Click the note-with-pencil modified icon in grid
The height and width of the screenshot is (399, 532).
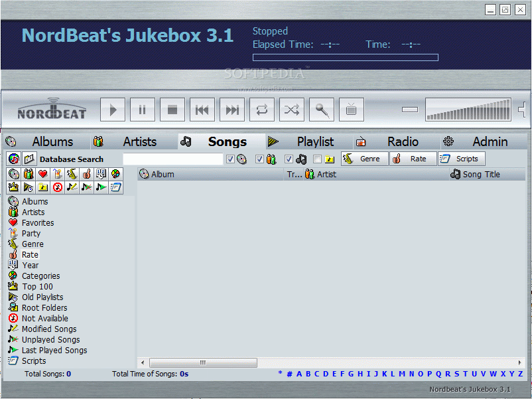[x=72, y=187]
